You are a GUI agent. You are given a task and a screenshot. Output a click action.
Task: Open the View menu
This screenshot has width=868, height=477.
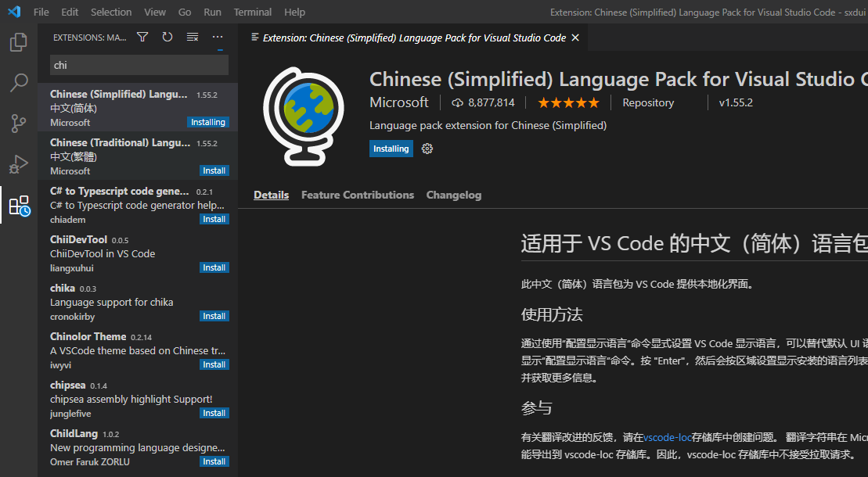155,12
